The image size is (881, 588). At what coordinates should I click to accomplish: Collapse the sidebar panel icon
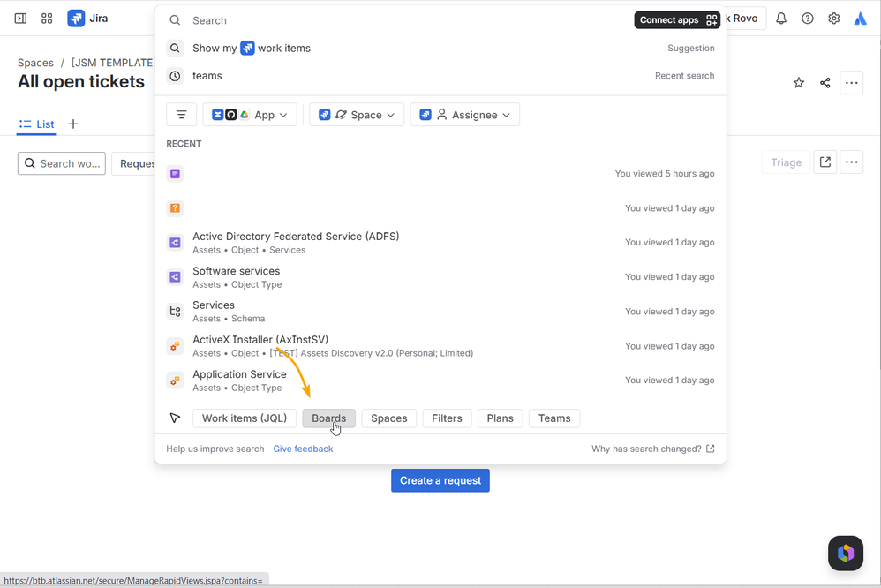tap(21, 19)
